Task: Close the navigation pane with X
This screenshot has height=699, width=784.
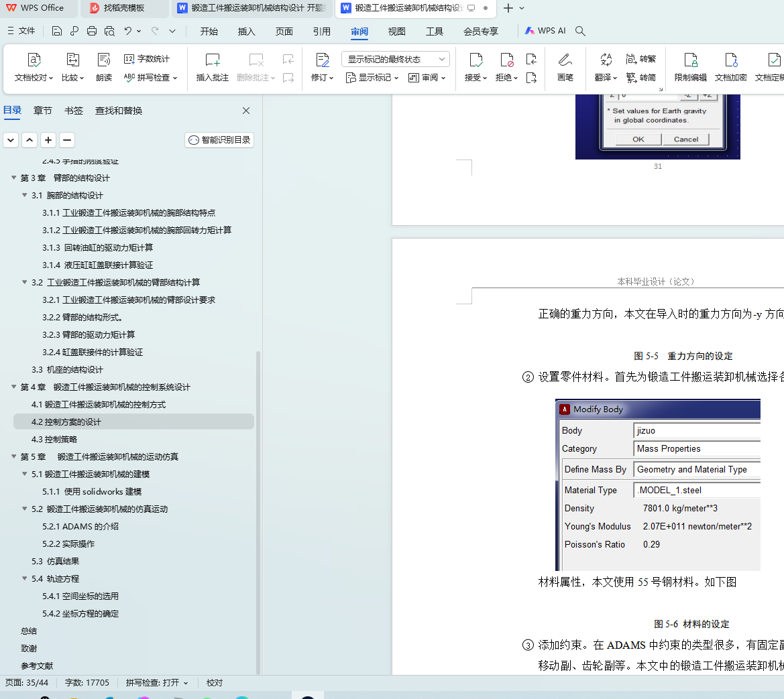Action: click(246, 111)
